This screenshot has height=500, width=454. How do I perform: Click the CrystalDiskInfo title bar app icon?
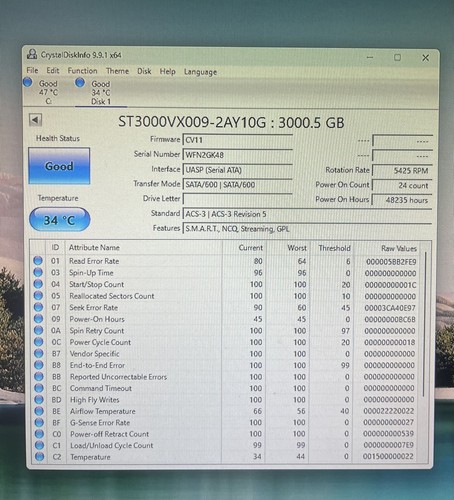tap(32, 54)
